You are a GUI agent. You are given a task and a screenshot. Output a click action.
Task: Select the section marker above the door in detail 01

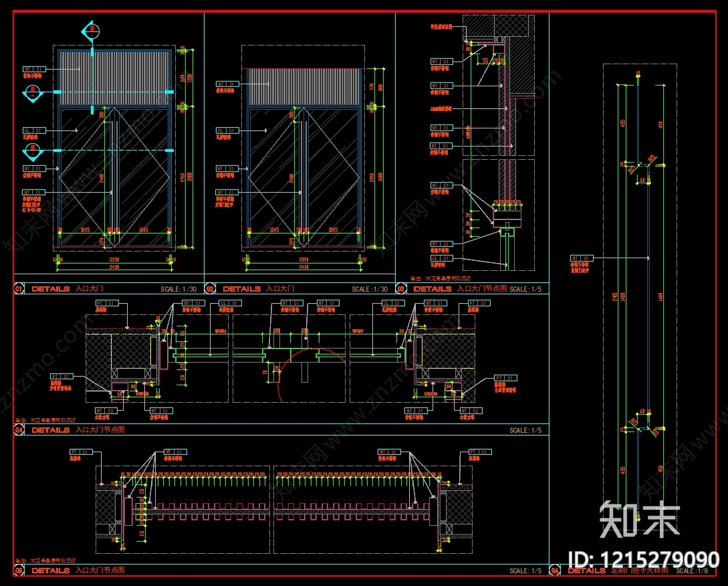coord(91,31)
